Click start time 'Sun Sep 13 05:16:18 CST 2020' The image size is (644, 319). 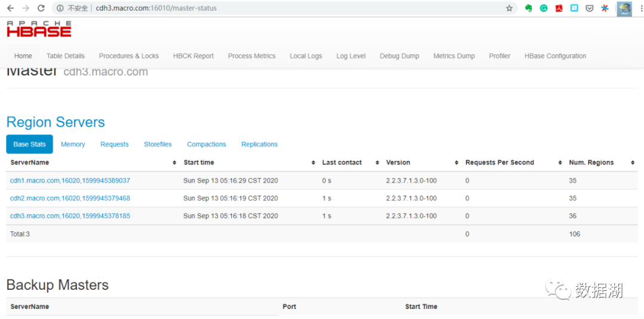pos(230,216)
